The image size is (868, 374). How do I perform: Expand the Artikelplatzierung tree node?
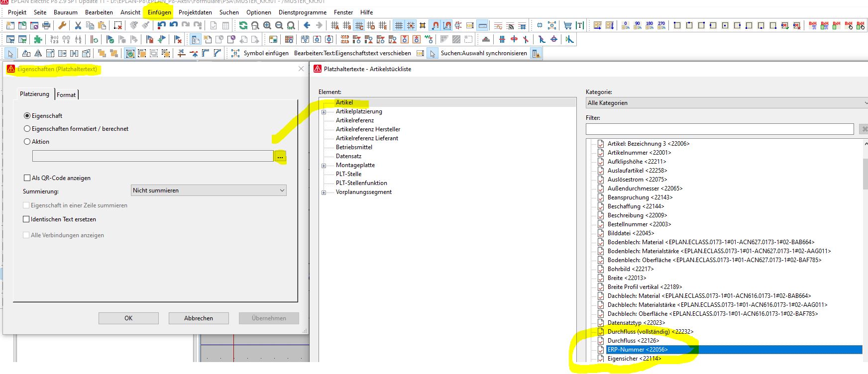pos(324,111)
